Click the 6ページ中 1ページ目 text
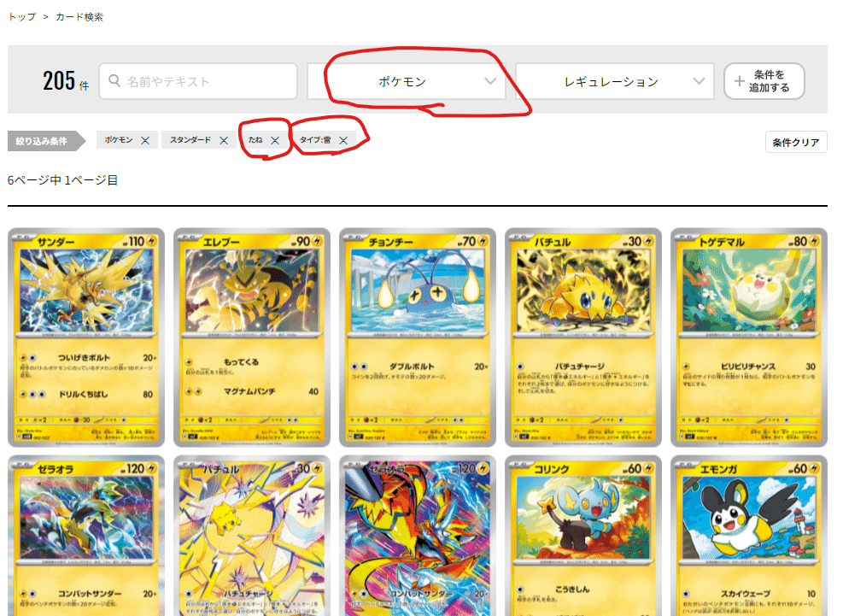 coord(62,180)
